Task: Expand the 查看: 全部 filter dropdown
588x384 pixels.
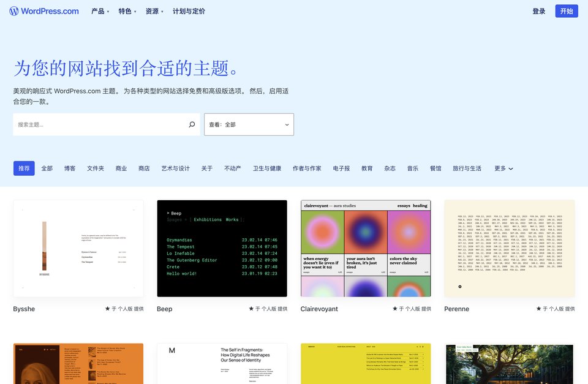Action: 249,124
